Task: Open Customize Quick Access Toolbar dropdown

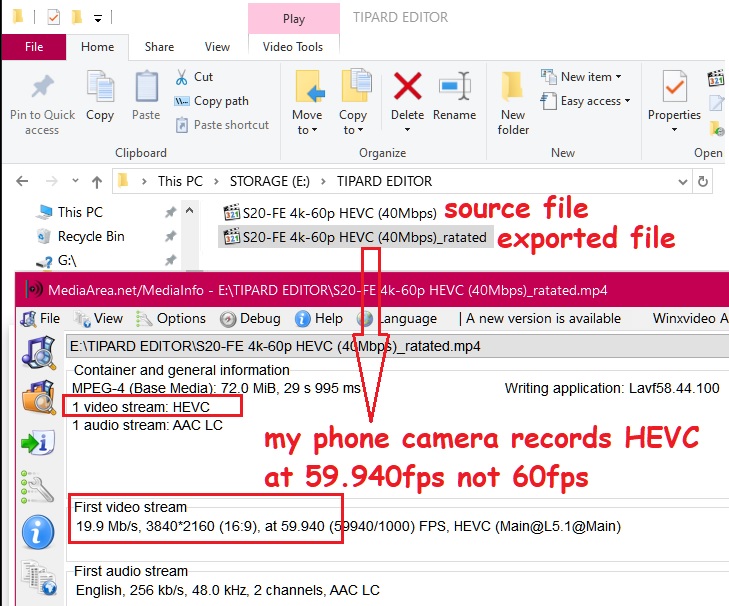Action: (98, 18)
